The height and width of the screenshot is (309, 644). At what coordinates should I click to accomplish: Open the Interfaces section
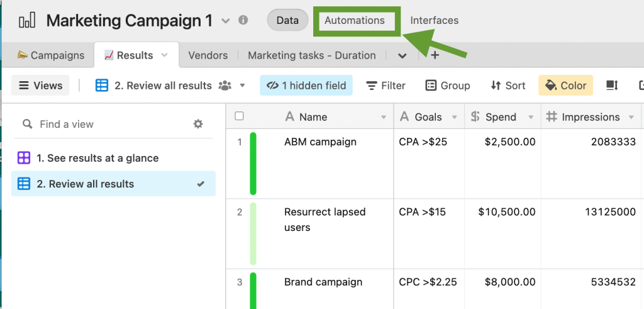tap(434, 20)
